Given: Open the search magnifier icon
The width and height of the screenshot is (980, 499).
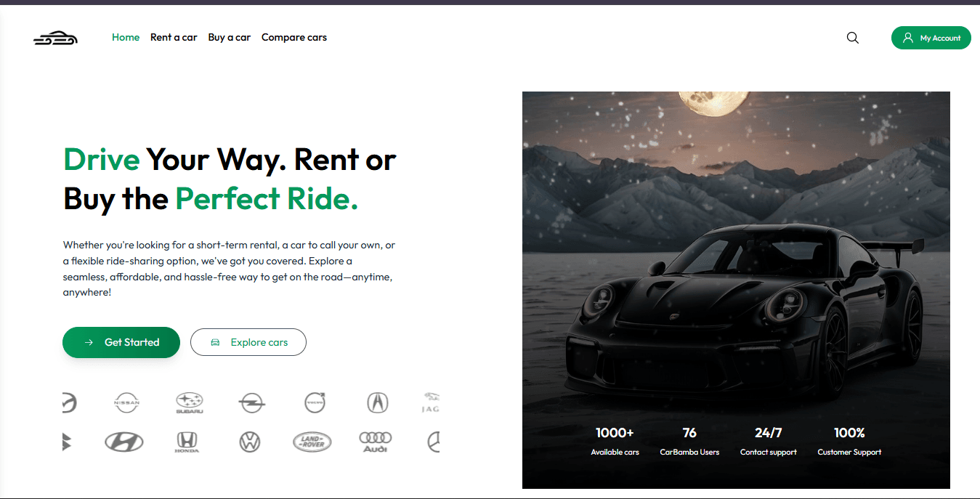Looking at the screenshot, I should 853,38.
